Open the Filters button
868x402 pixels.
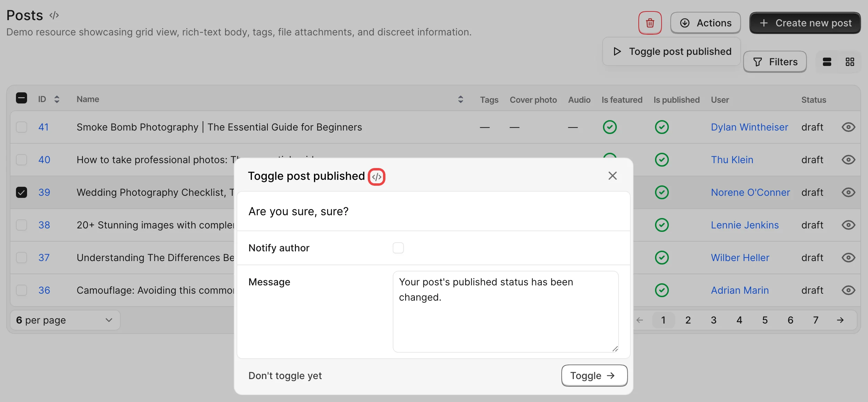[x=775, y=62]
